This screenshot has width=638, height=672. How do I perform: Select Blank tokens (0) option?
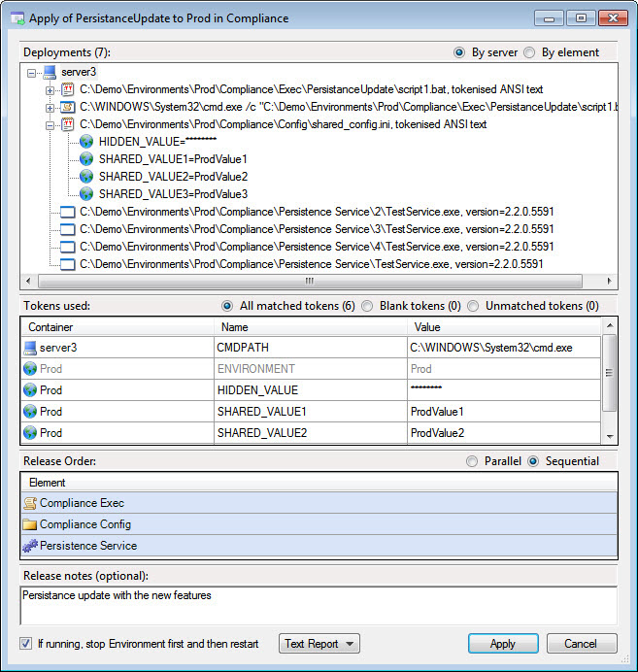click(x=367, y=306)
